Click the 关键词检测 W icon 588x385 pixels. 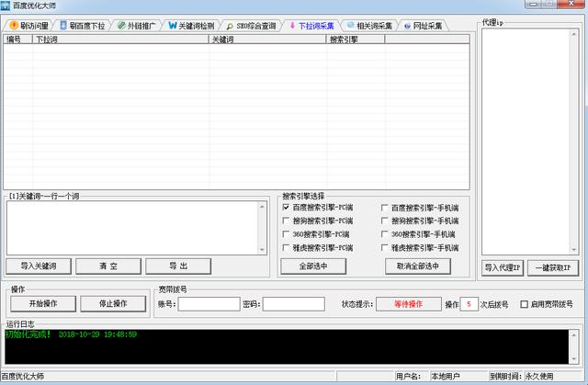point(173,25)
